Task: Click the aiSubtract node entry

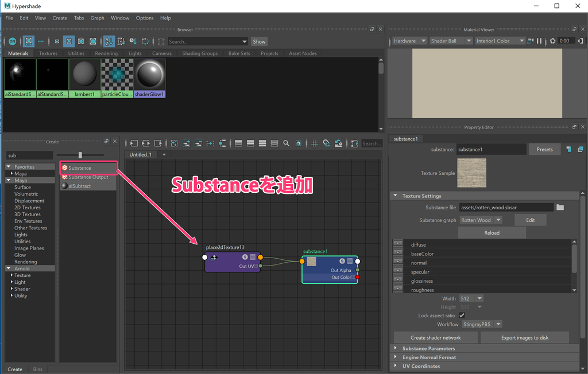Action: (88, 186)
